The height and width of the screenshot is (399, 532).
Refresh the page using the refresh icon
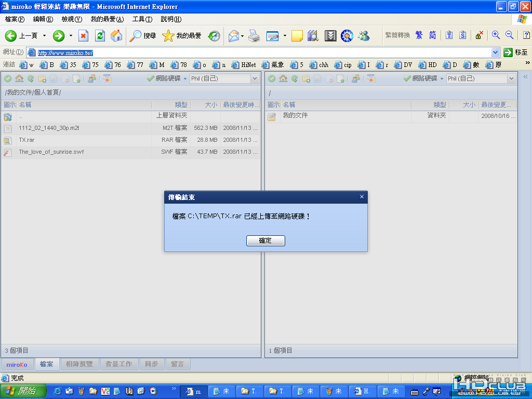(100, 35)
